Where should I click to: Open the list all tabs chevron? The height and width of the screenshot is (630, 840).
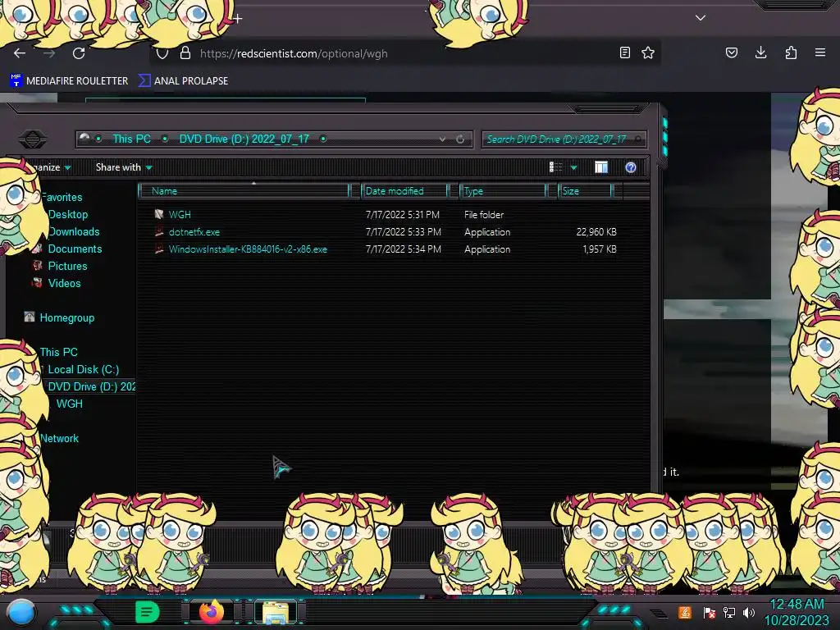coord(701,18)
